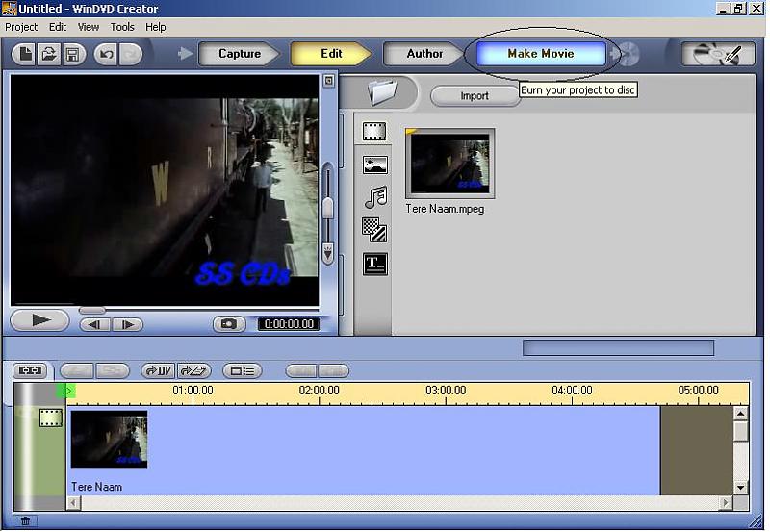
Task: Save project using the floppy disk icon
Action: point(73,54)
